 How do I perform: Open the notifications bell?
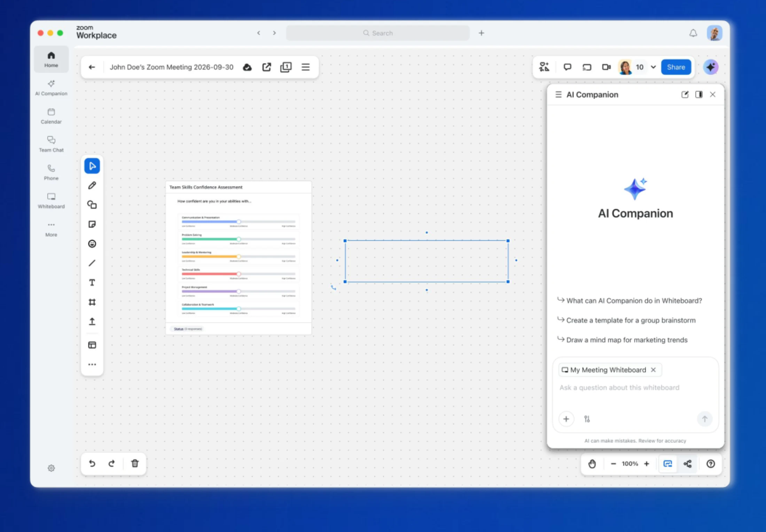(693, 33)
